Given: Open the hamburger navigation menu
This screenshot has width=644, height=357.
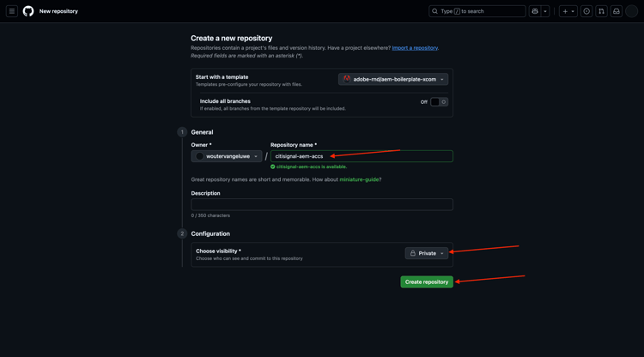Looking at the screenshot, I should [x=12, y=11].
